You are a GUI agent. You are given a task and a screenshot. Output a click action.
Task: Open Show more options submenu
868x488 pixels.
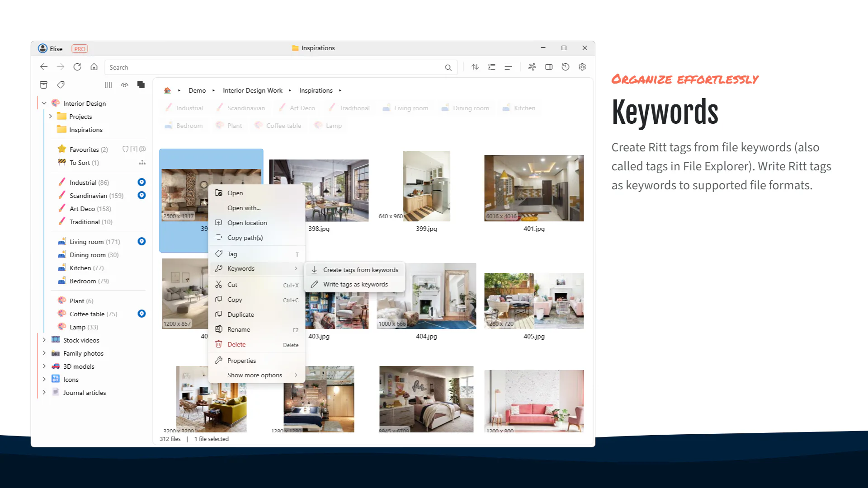tap(257, 375)
